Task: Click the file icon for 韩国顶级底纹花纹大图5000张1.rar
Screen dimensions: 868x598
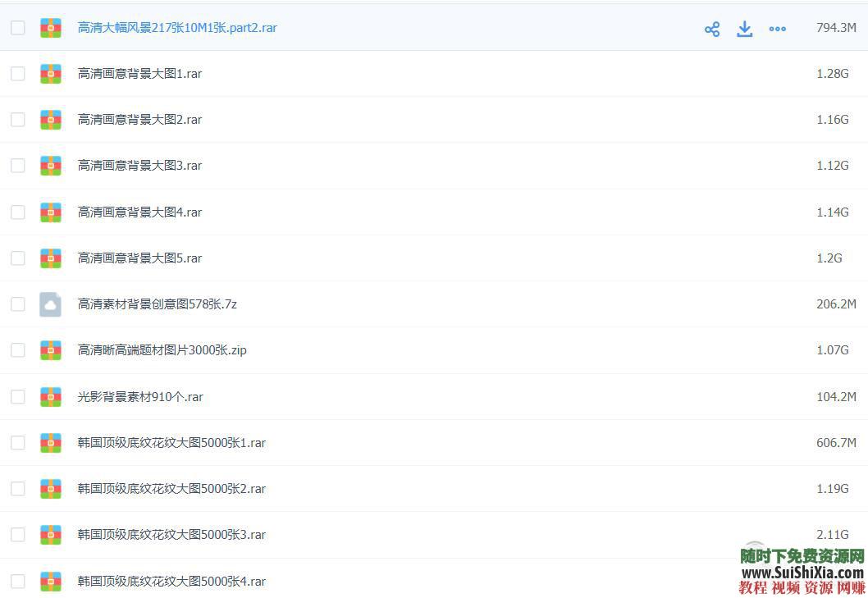Action: pos(50,442)
